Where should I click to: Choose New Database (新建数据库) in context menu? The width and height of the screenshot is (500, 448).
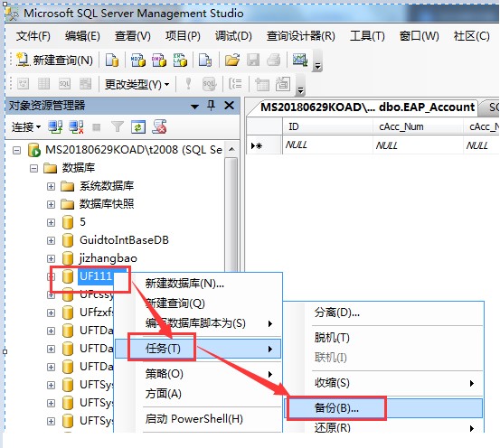184,283
